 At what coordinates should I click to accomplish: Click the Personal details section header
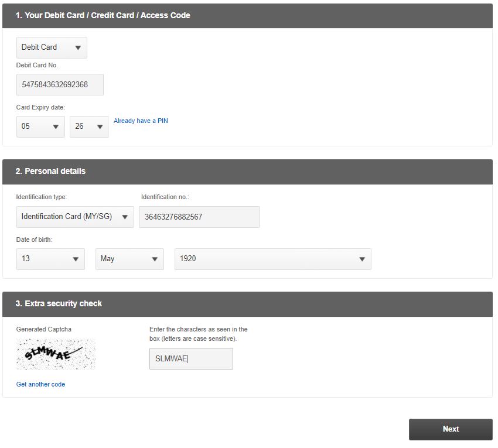(x=50, y=172)
